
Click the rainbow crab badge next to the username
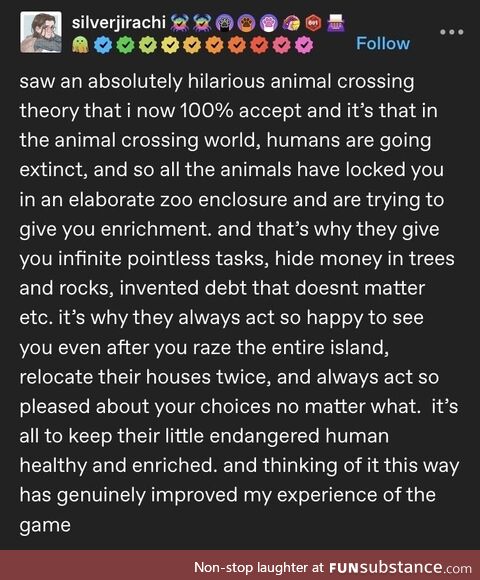pos(179,23)
